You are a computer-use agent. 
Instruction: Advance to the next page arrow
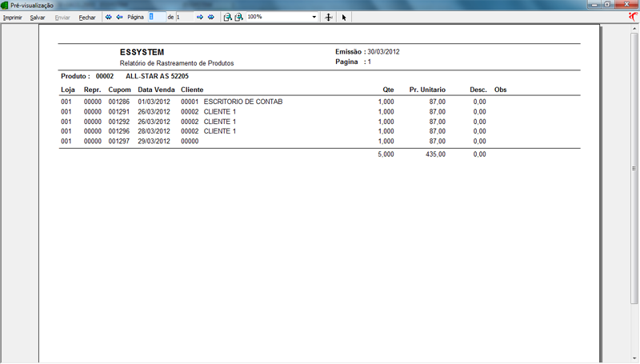tap(200, 17)
